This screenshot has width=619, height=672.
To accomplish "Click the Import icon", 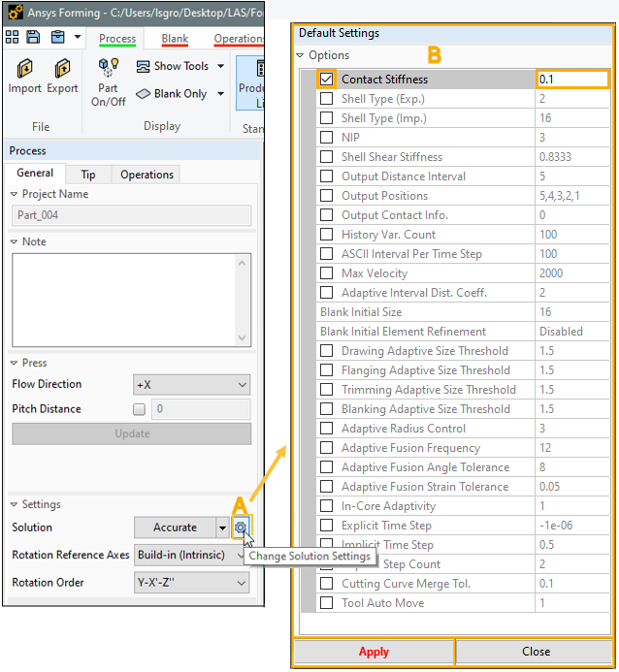I will click(25, 69).
